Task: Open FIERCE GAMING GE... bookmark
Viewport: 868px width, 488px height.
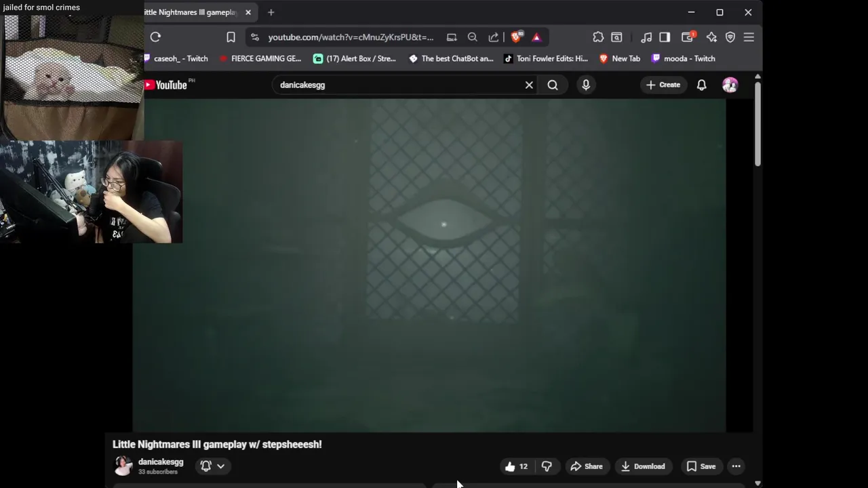Action: pos(260,58)
